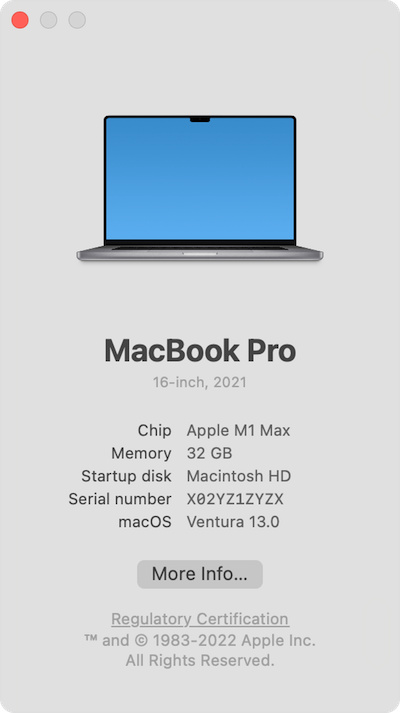This screenshot has height=713, width=400.
Task: Click the macOS label
Action: click(145, 522)
